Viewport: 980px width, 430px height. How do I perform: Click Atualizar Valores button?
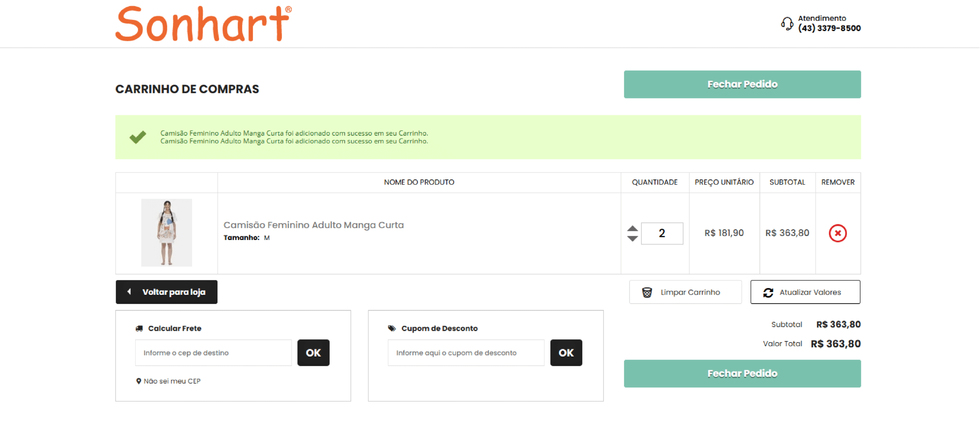(805, 292)
